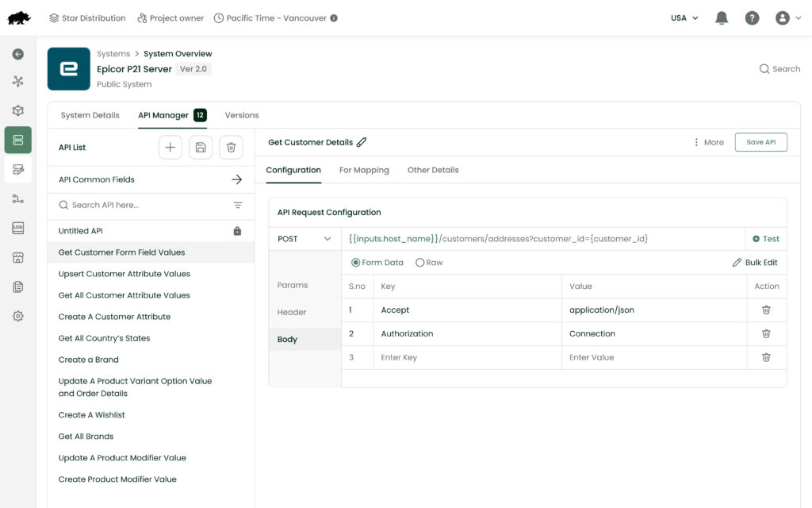The width and height of the screenshot is (812, 508).
Task: Expand the USA region dropdown
Action: tap(684, 18)
